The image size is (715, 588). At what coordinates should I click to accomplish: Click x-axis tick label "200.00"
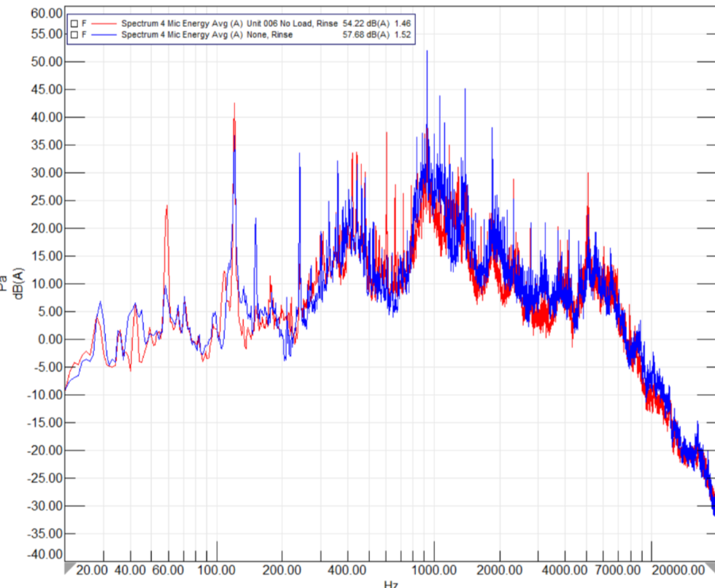pyautogui.click(x=282, y=570)
